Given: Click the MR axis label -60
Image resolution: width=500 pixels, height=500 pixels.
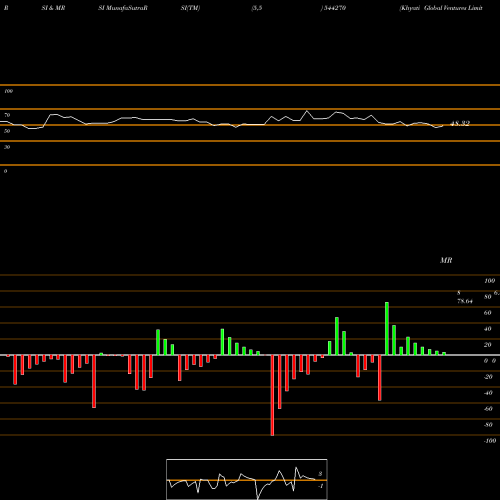Looking at the screenshot, I should [x=488, y=409].
